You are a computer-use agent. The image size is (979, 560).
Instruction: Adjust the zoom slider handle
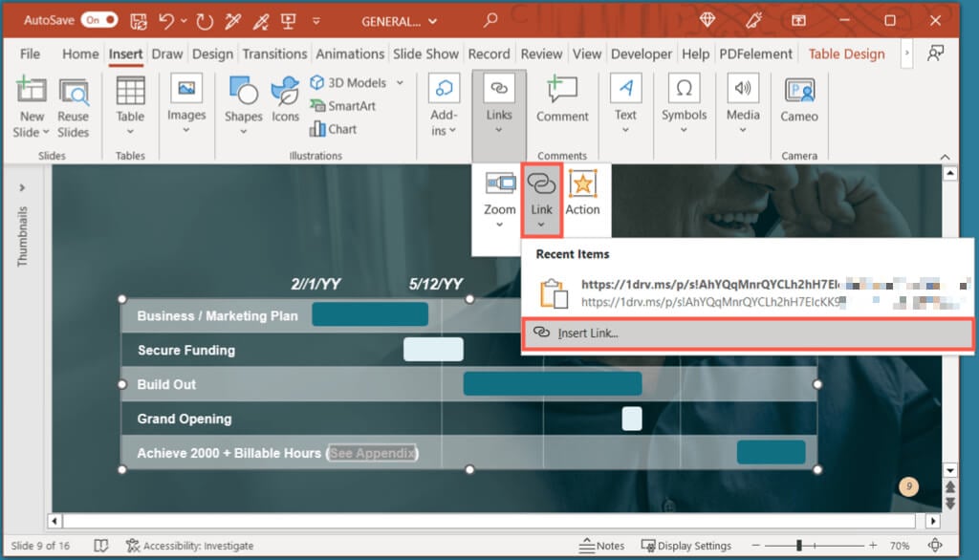coord(798,546)
